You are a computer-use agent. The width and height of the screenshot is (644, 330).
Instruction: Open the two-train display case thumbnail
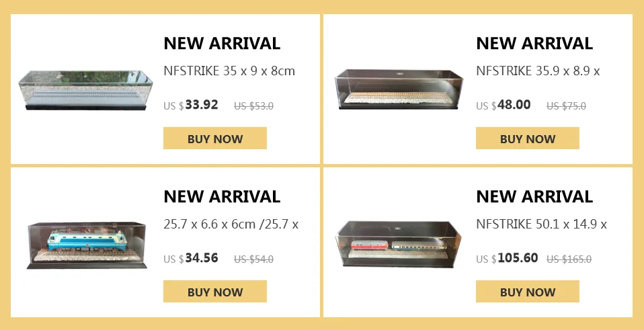(399, 244)
